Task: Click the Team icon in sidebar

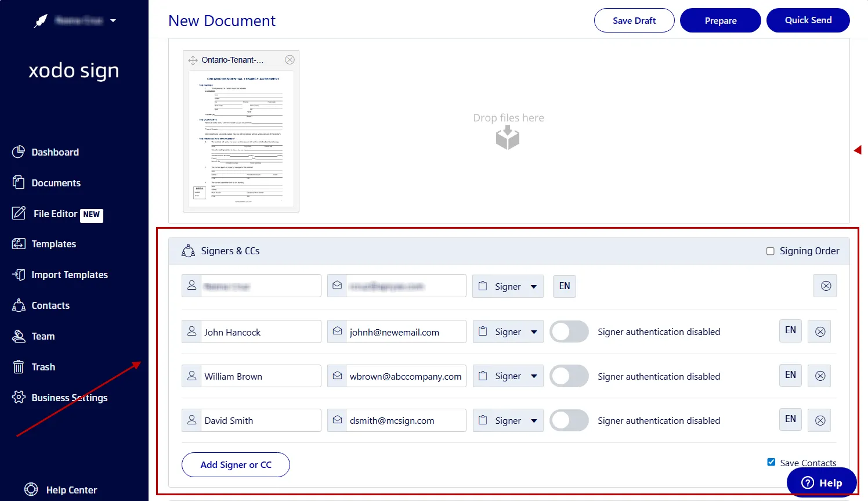Action: 19,336
